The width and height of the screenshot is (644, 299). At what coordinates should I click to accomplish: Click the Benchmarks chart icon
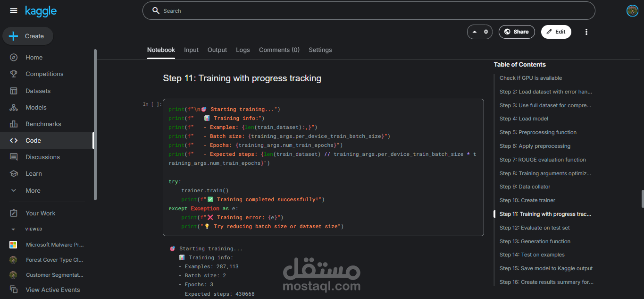14,124
